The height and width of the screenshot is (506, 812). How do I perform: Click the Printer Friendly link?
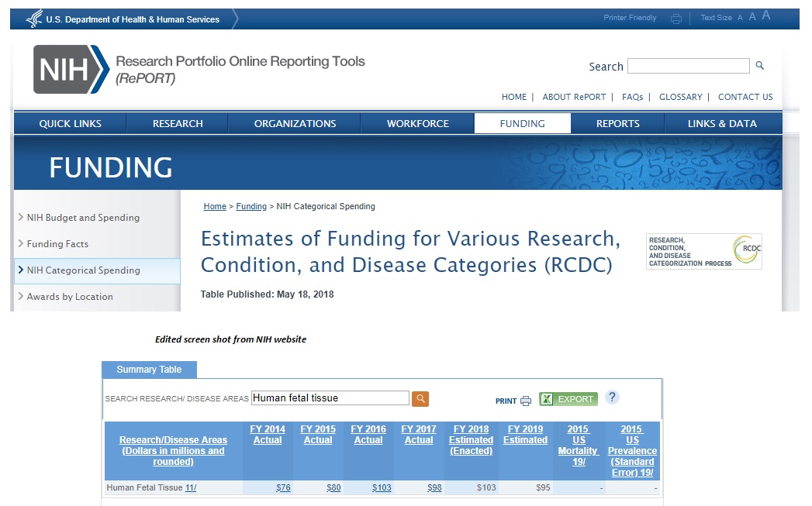click(x=630, y=18)
